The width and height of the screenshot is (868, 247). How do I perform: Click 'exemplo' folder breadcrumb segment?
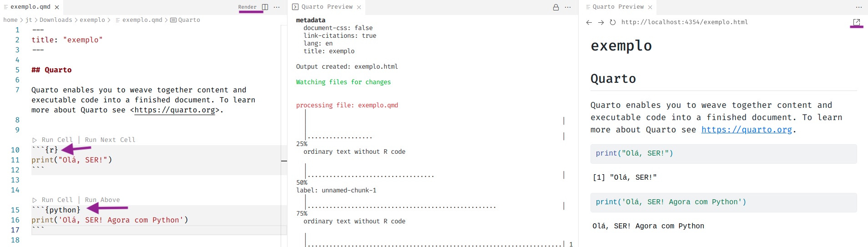[x=92, y=20]
